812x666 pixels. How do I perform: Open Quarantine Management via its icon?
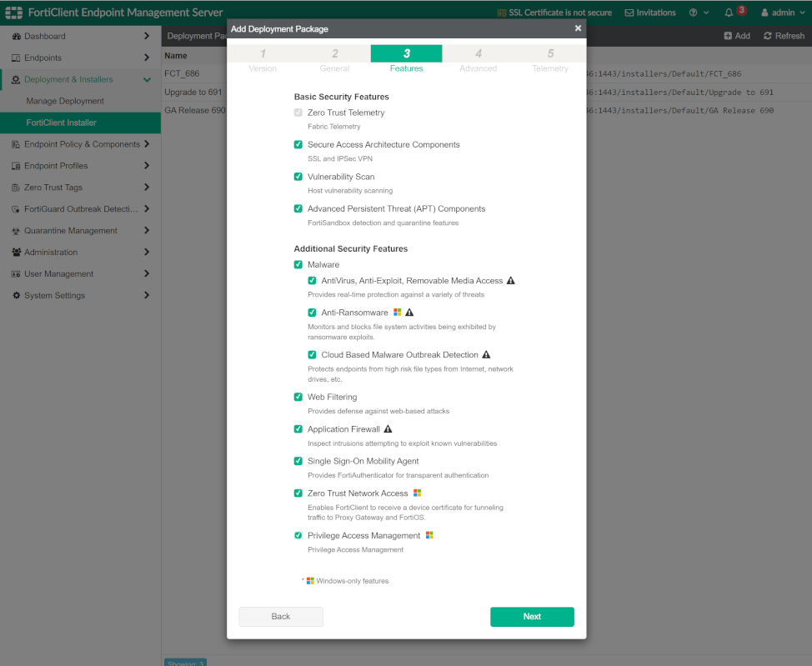click(x=17, y=230)
